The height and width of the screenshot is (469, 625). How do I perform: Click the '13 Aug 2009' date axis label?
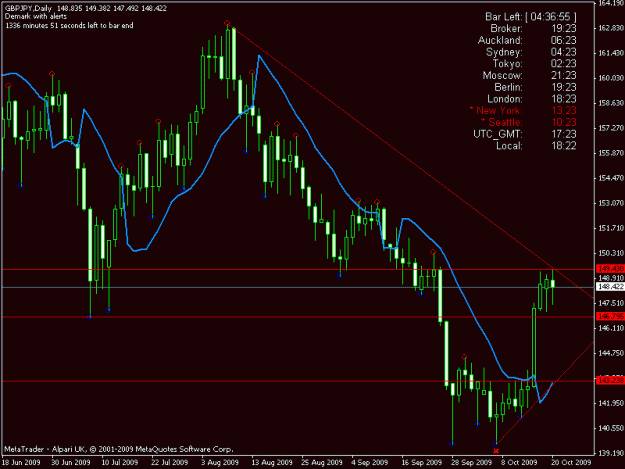[272, 463]
